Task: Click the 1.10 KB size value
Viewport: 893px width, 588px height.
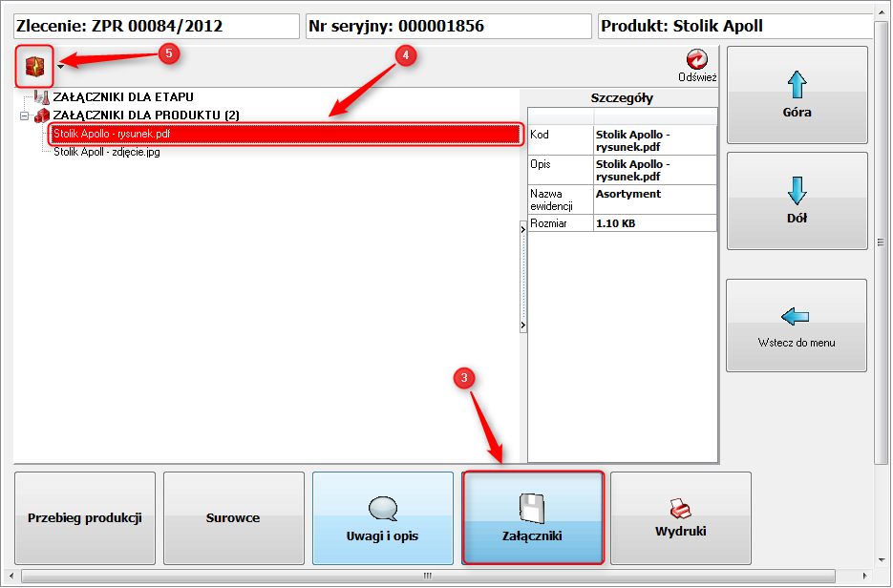Action: [x=655, y=223]
